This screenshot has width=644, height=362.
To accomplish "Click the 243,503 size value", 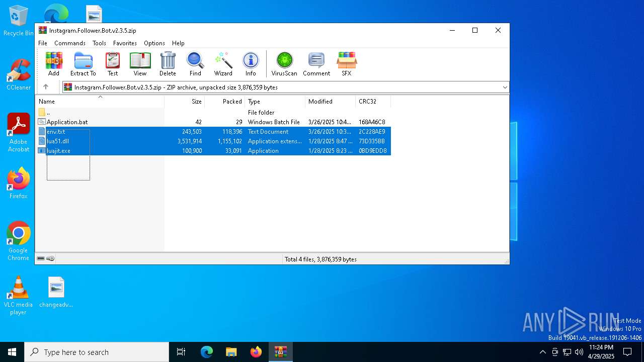I will [x=192, y=132].
